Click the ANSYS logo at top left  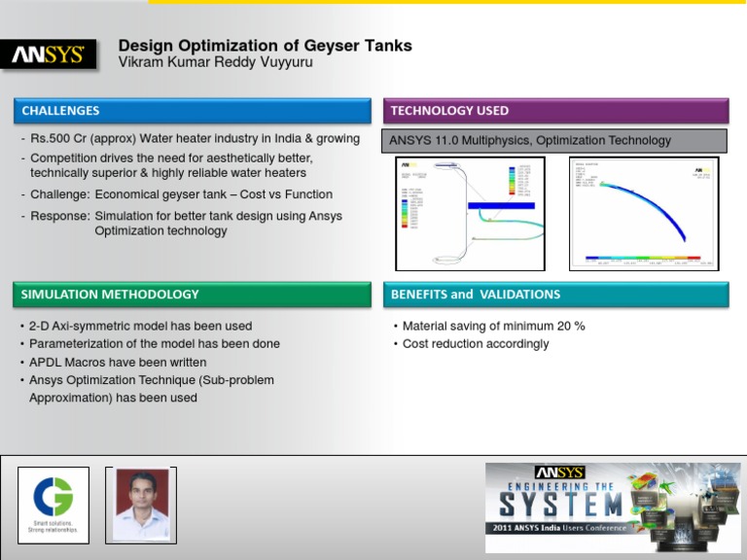(x=48, y=54)
